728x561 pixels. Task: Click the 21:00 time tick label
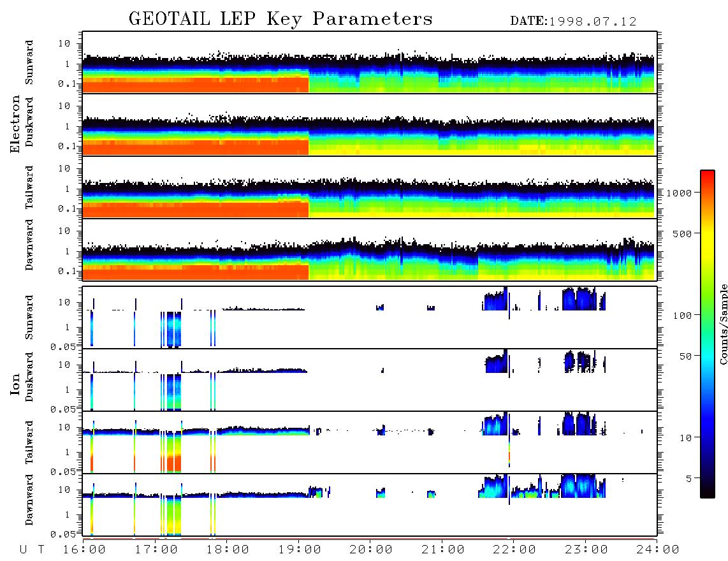click(x=443, y=550)
